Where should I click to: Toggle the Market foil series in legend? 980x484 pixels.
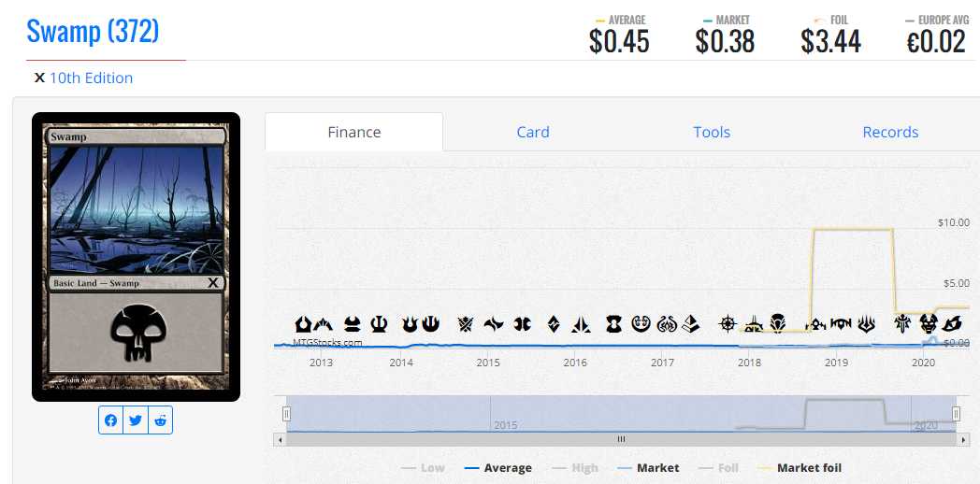tap(800, 468)
